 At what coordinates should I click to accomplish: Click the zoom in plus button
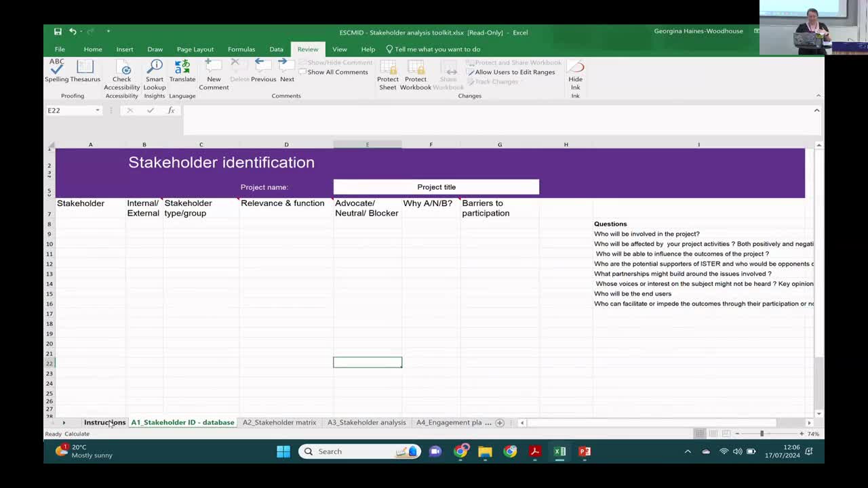(801, 434)
